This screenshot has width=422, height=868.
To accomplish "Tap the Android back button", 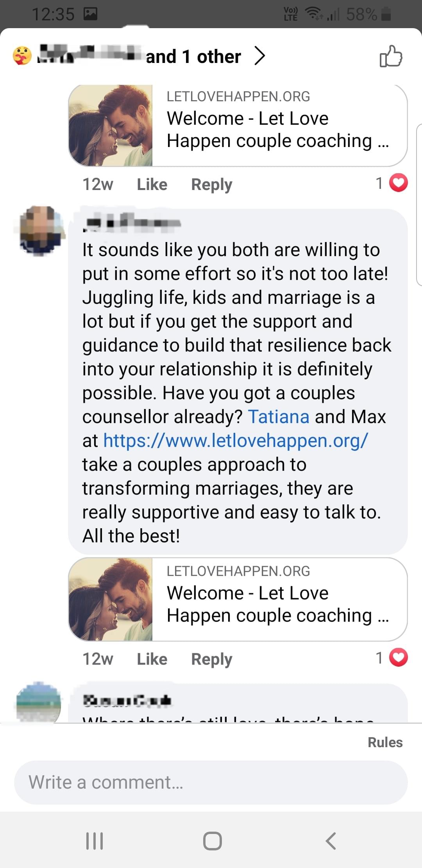I will point(331,841).
